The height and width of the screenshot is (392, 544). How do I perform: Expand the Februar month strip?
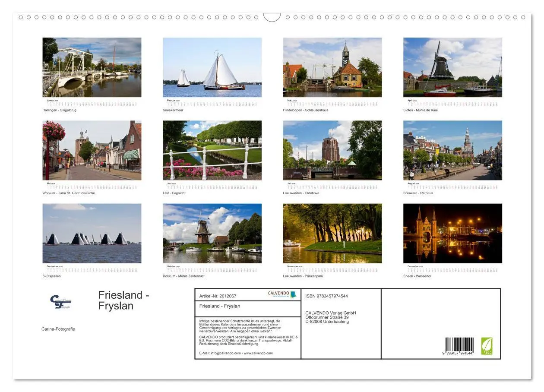[212, 103]
